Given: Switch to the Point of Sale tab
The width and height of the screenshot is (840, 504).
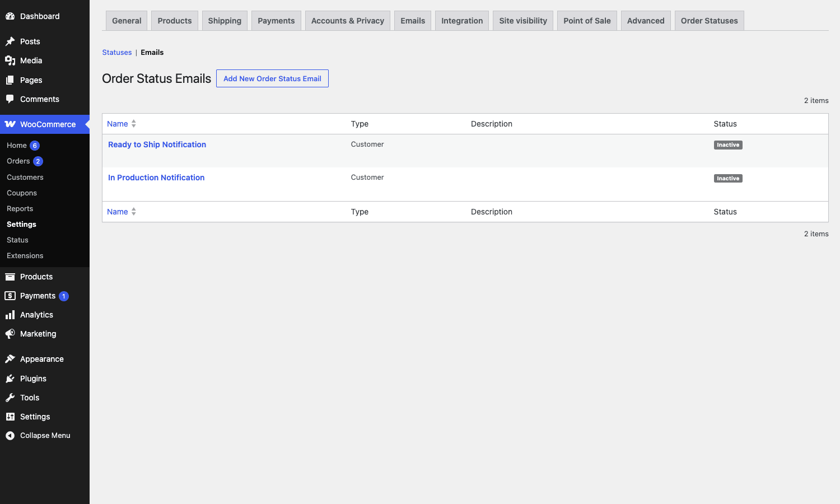Looking at the screenshot, I should pos(587,21).
